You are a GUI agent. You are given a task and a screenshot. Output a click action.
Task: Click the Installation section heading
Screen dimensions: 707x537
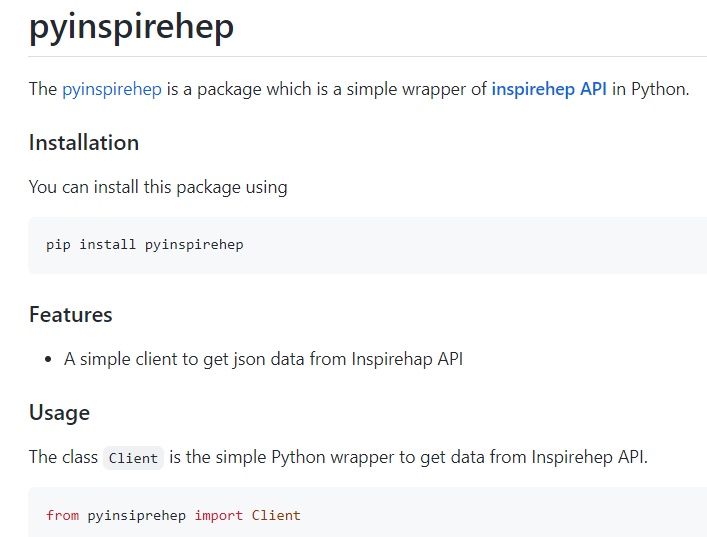tap(84, 143)
